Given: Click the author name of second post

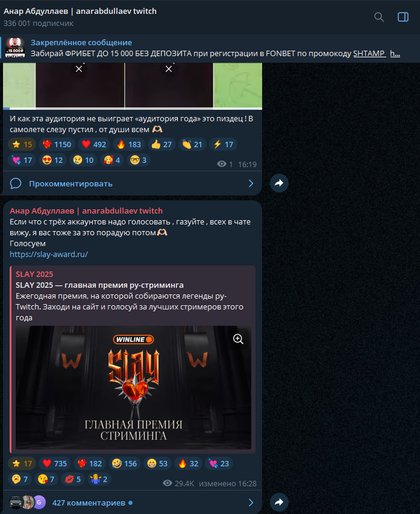Looking at the screenshot, I should [x=86, y=211].
